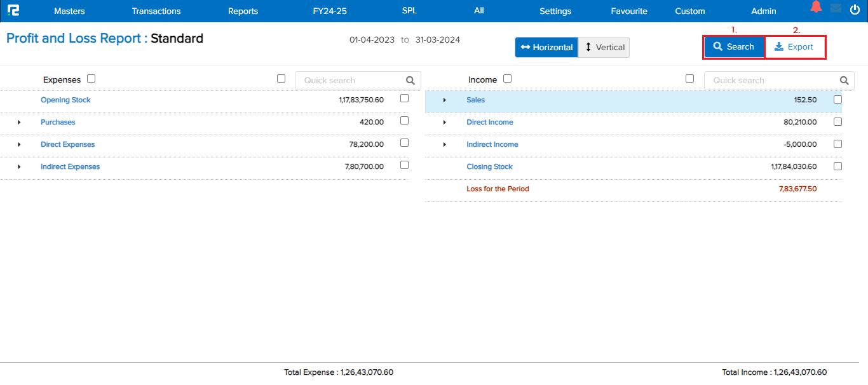Switch to Horizontal report layout
This screenshot has width=868, height=385.
point(546,47)
